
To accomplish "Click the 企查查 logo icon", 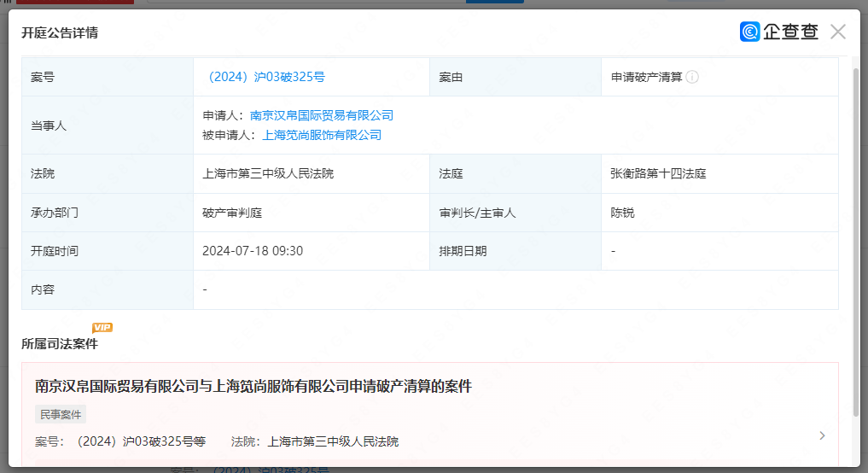I will click(x=749, y=32).
